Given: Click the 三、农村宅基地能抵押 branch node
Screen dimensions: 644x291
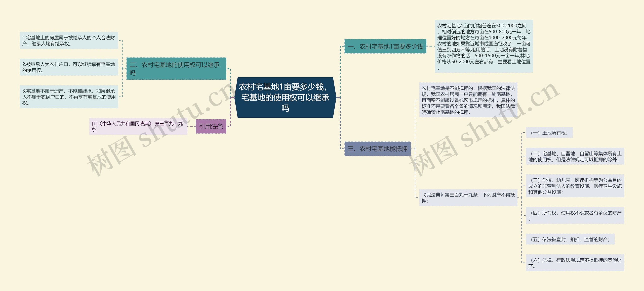Looking at the screenshot, I should (377, 149).
